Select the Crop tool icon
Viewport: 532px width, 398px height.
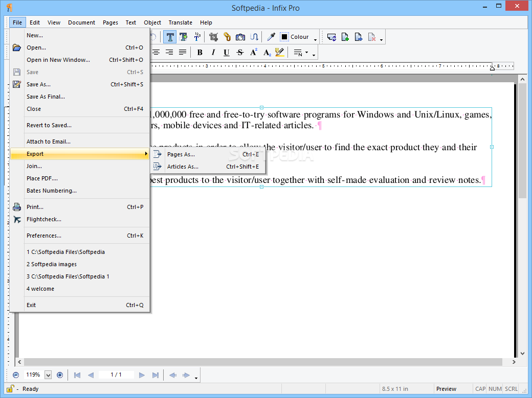tap(213, 37)
